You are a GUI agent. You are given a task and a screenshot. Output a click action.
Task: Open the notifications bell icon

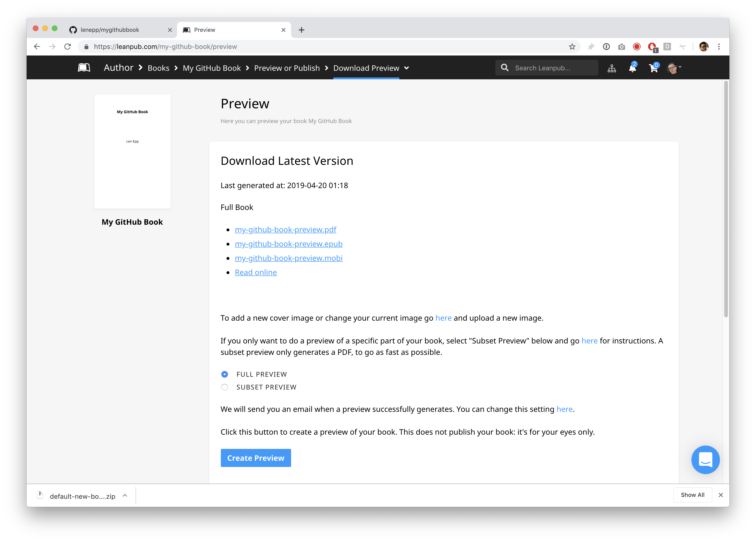click(x=632, y=67)
